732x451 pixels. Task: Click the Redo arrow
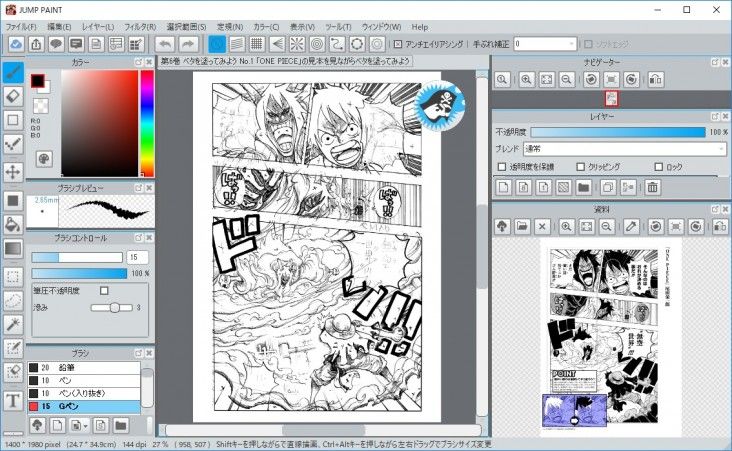[188, 44]
